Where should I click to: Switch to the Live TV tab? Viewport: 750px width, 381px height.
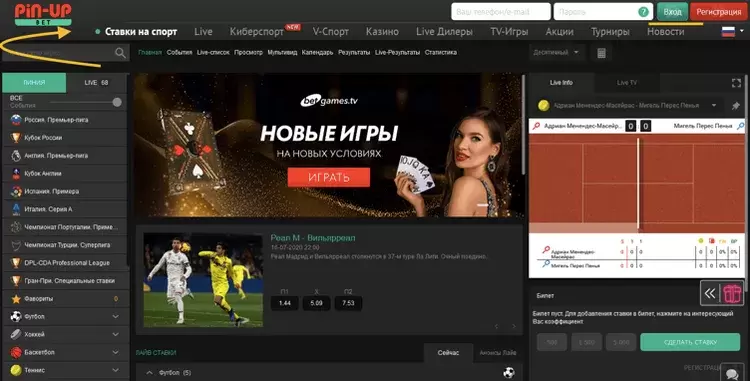(627, 83)
